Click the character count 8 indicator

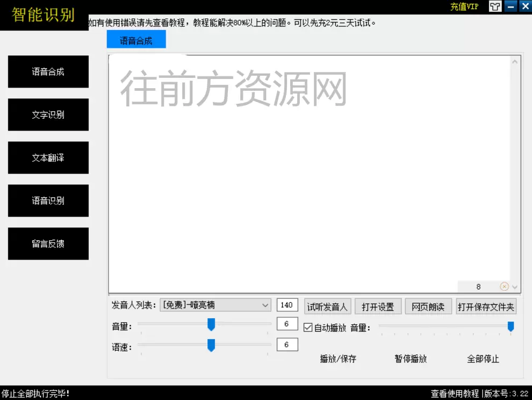[478, 287]
